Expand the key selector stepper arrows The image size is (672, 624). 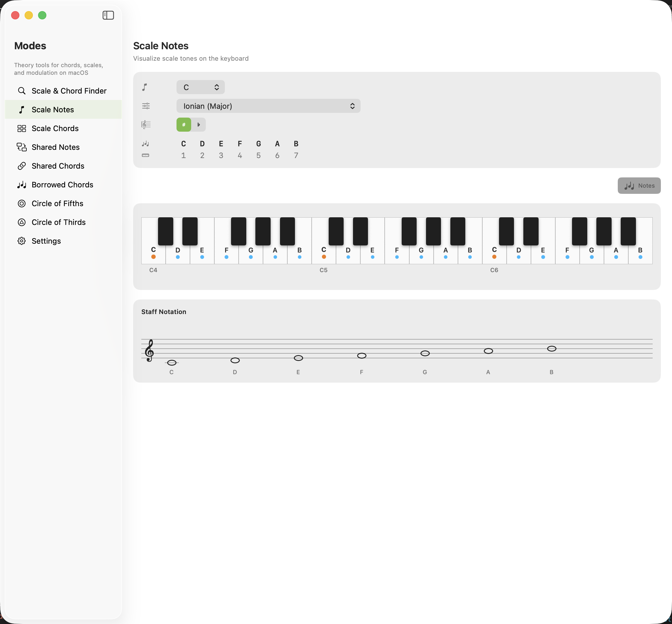pos(216,87)
